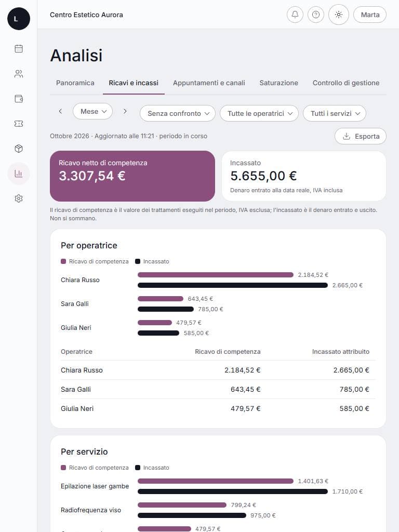Click table cell 785,00 €
This screenshot has width=399, height=532.
pos(354,389)
